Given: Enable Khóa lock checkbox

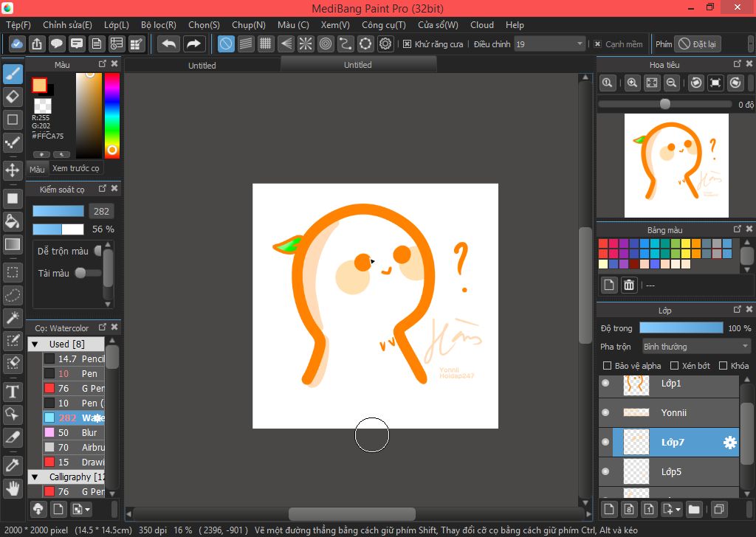Looking at the screenshot, I should (723, 366).
